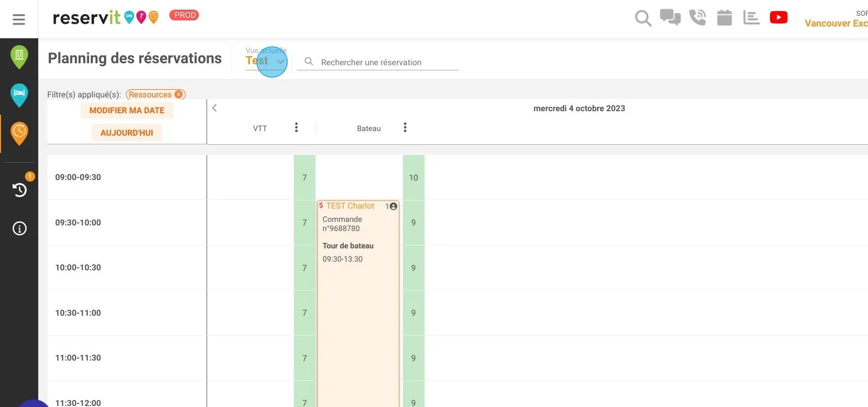The image size is (868, 407).
Task: Open the VTT column options menu
Action: click(x=296, y=128)
